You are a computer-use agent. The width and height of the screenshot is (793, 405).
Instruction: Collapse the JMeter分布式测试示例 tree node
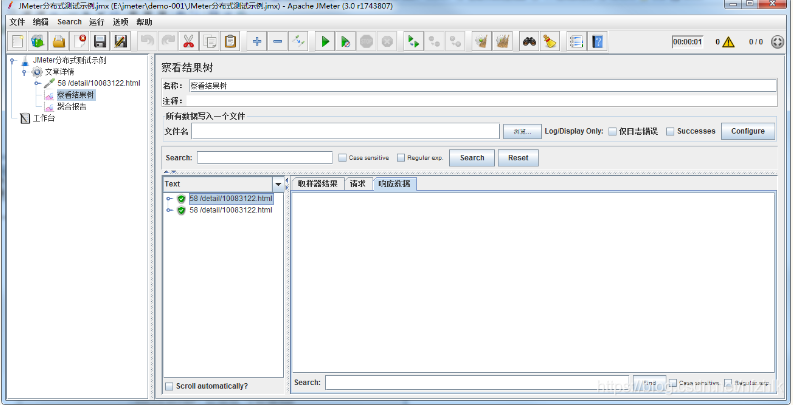pos(12,61)
